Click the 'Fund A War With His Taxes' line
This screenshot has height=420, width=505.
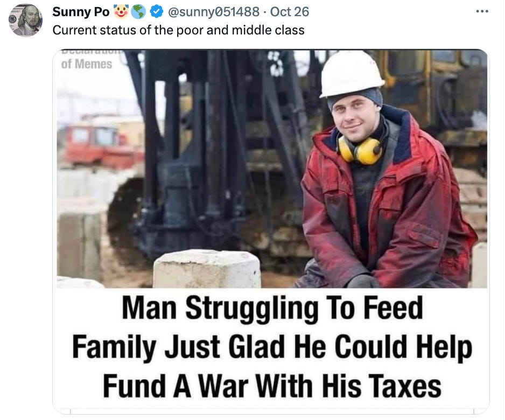[x=272, y=386]
